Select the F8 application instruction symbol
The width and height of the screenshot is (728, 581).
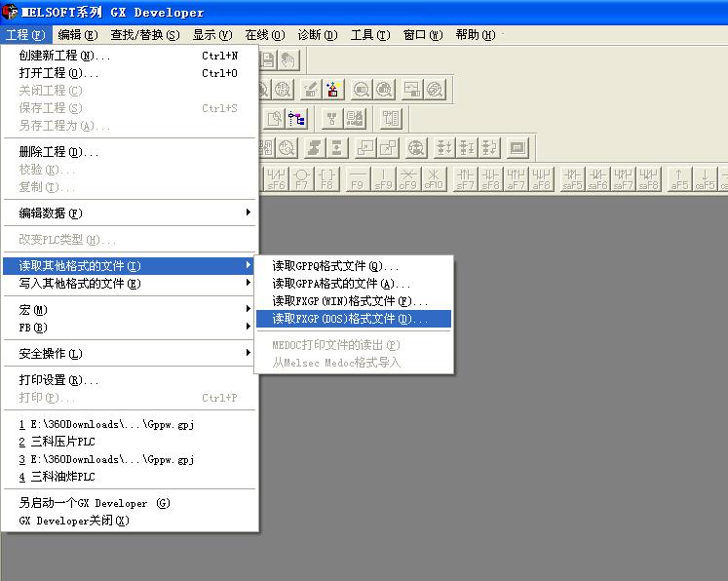(x=326, y=178)
